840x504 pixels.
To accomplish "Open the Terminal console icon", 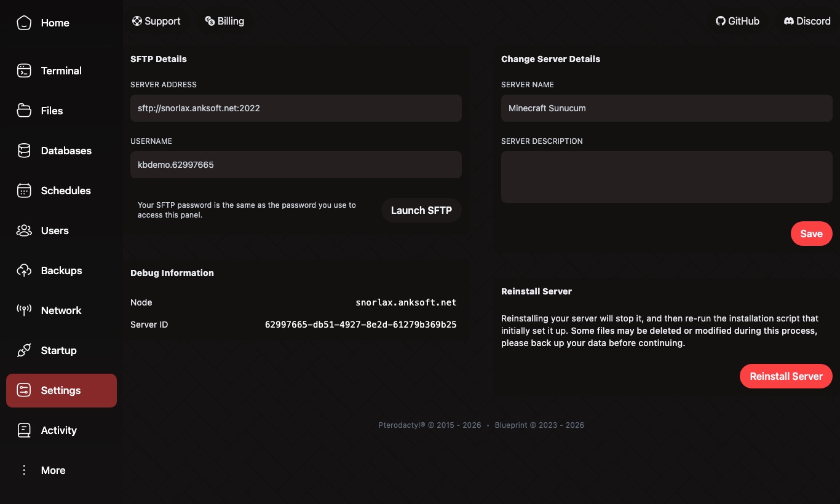I will (24, 71).
